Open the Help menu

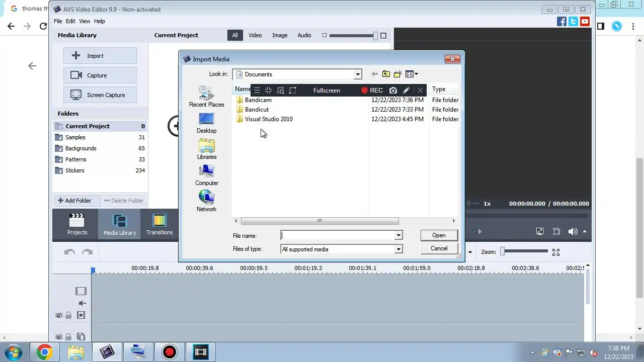pyautogui.click(x=100, y=21)
